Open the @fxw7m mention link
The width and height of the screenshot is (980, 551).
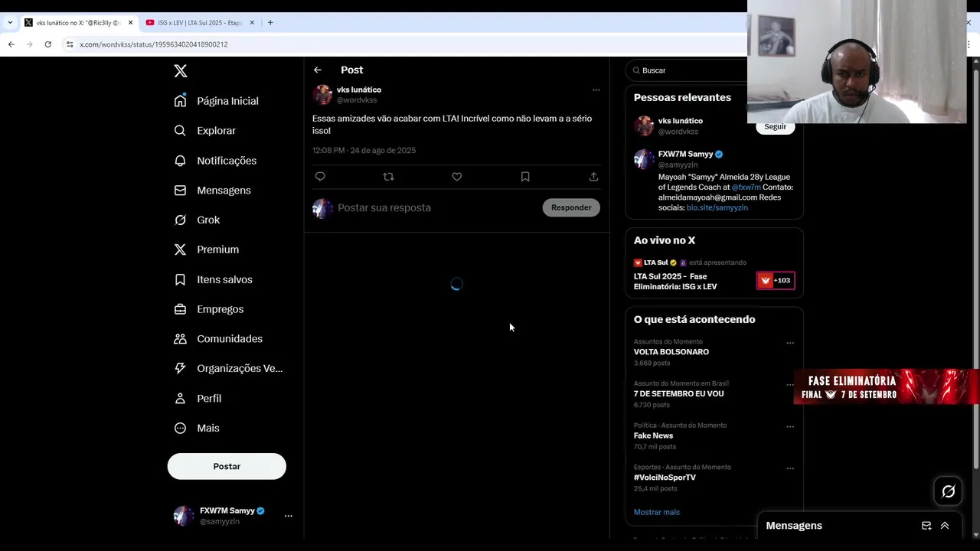point(746,187)
